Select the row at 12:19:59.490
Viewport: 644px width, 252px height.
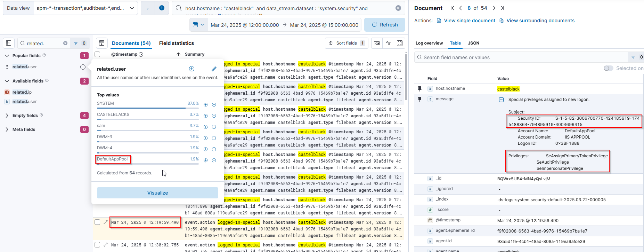pos(97,222)
